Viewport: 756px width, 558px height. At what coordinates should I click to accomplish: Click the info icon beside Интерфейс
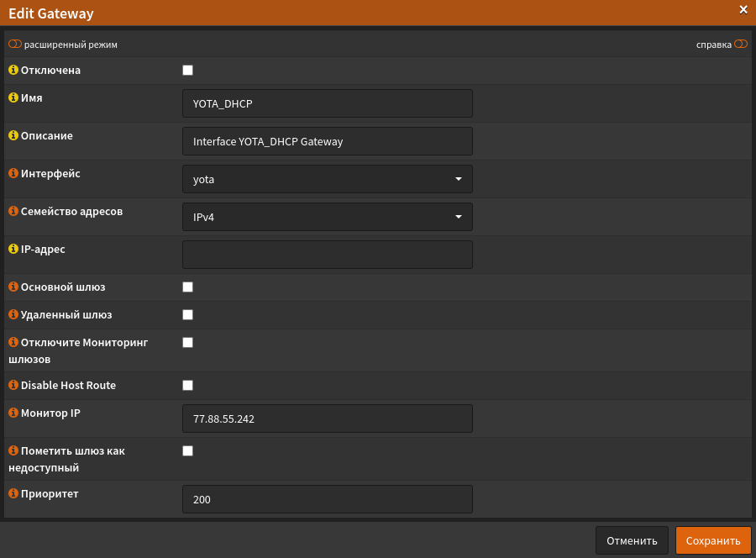coord(13,173)
